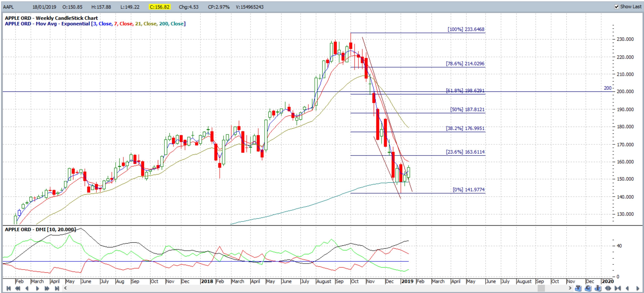
Task: Click the compress-inward double triangle icon
Action: click(x=617, y=288)
